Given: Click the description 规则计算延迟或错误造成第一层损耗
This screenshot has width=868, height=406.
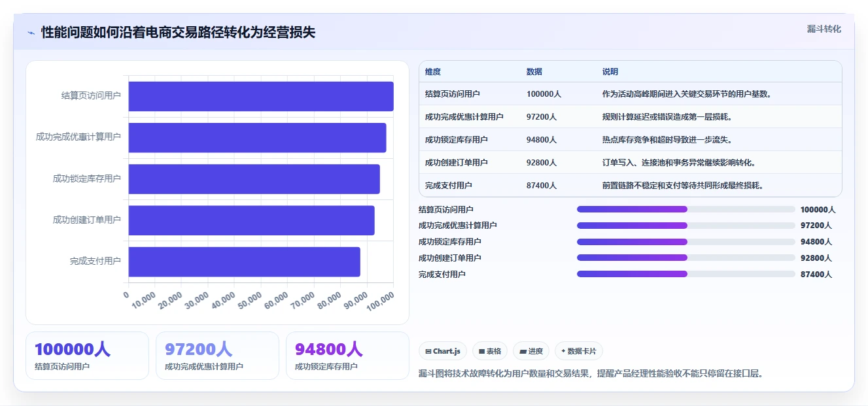Looking at the screenshot, I should tap(667, 117).
